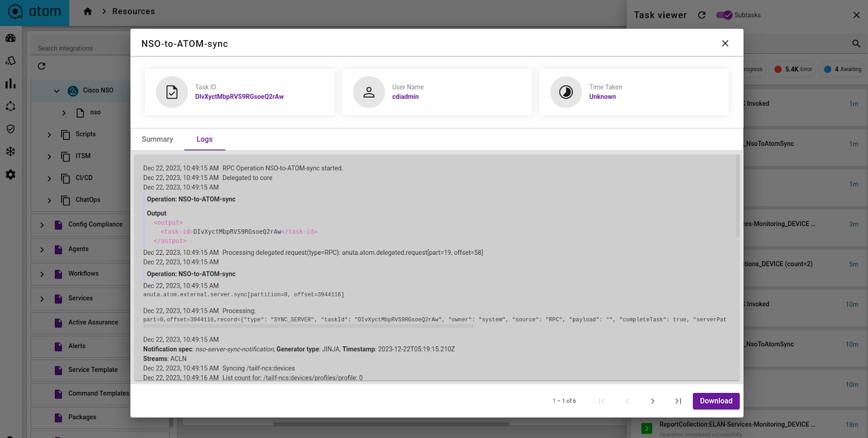Click the Resources breadcrumb
Image resolution: width=868 pixels, height=438 pixels.
tap(133, 11)
